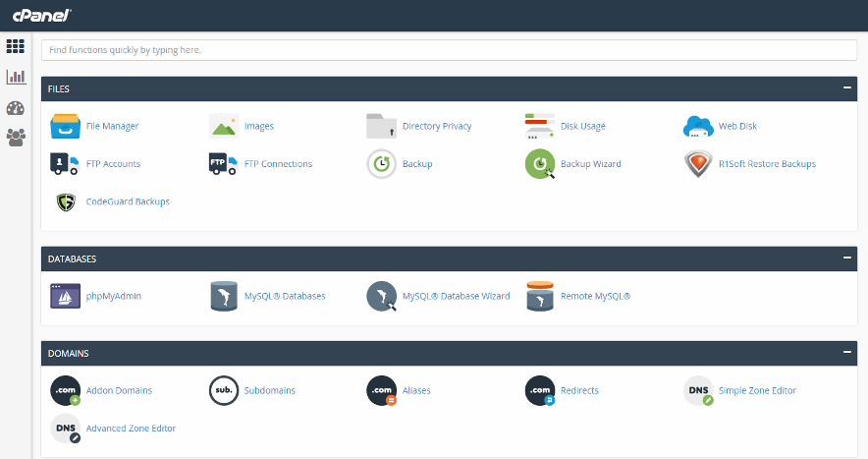Viewport: 868px width, 459px height.
Task: Click the Simple Zone Editor DNS icon
Action: click(x=698, y=391)
